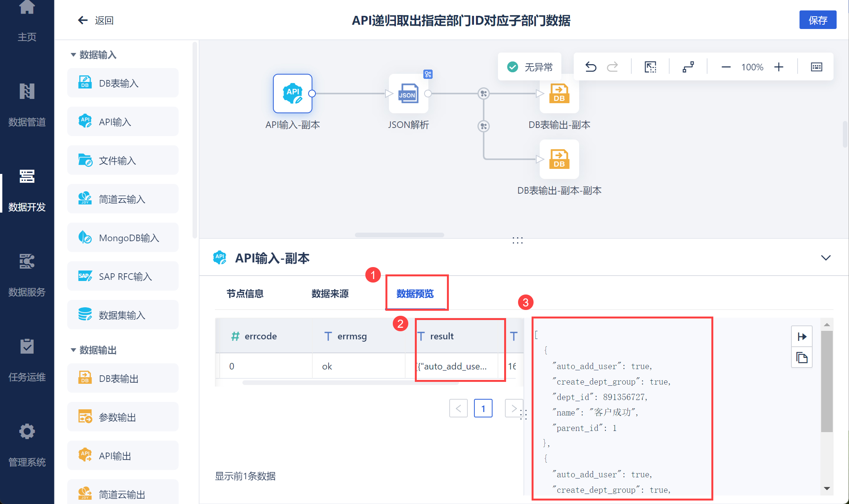Collapse the 数据输出 section
This screenshot has height=504, width=849.
(73, 350)
